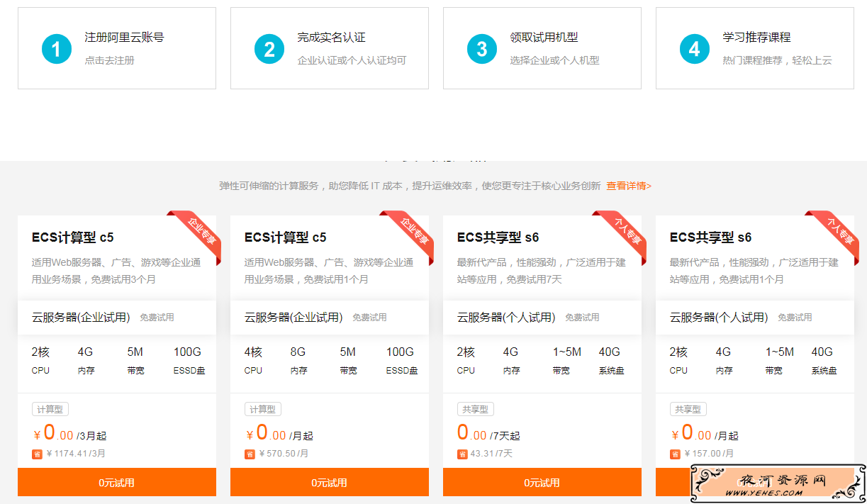Click the number 2 circle beside 完成实名认证

[269, 48]
